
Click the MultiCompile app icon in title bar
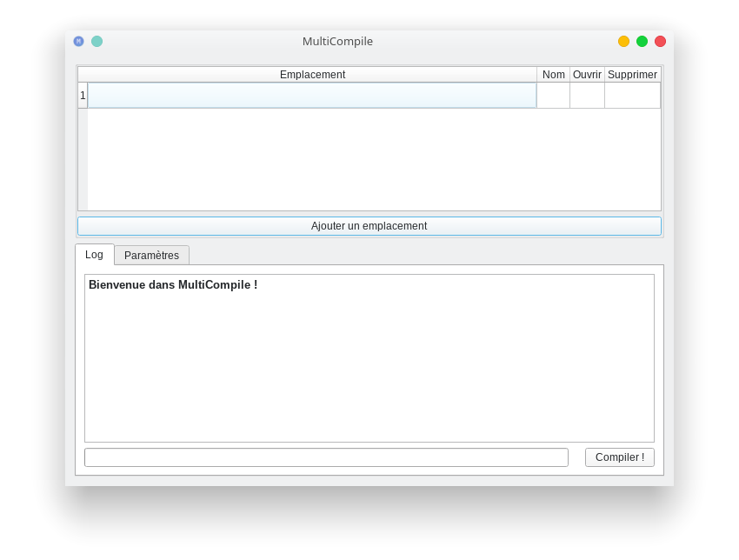(x=78, y=41)
